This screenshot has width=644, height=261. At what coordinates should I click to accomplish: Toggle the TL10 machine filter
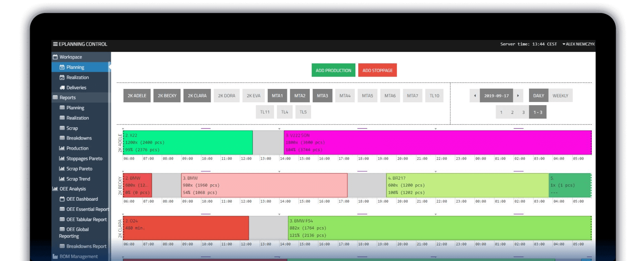coord(434,96)
